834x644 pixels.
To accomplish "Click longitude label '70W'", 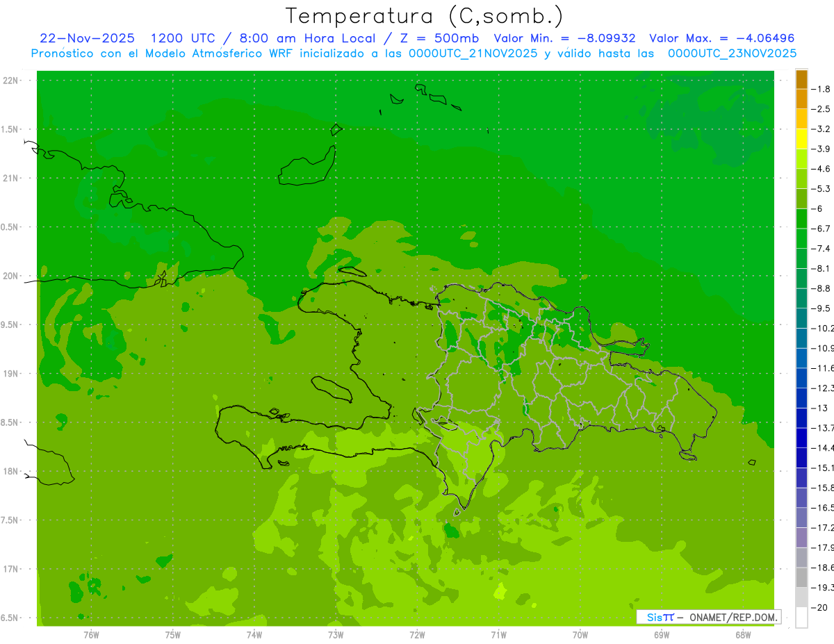I will click(x=580, y=634).
